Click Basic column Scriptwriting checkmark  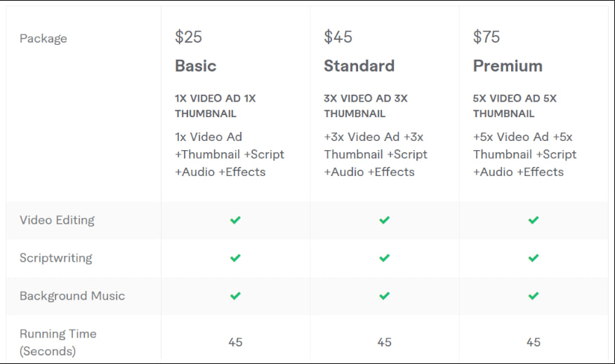(x=235, y=258)
